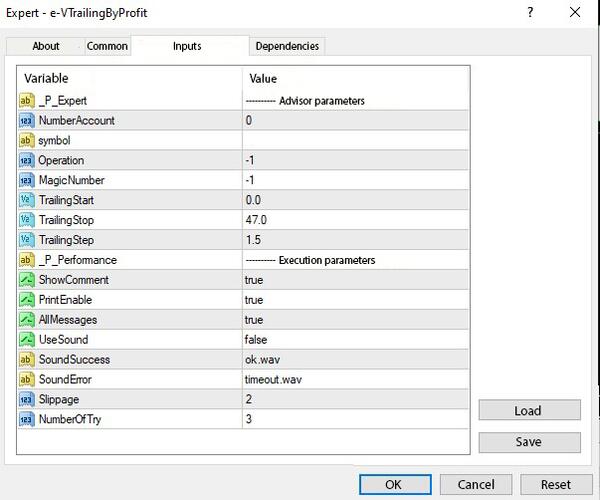Select the NumberAccount value 0
This screenshot has width=600, height=500.
(x=355, y=121)
